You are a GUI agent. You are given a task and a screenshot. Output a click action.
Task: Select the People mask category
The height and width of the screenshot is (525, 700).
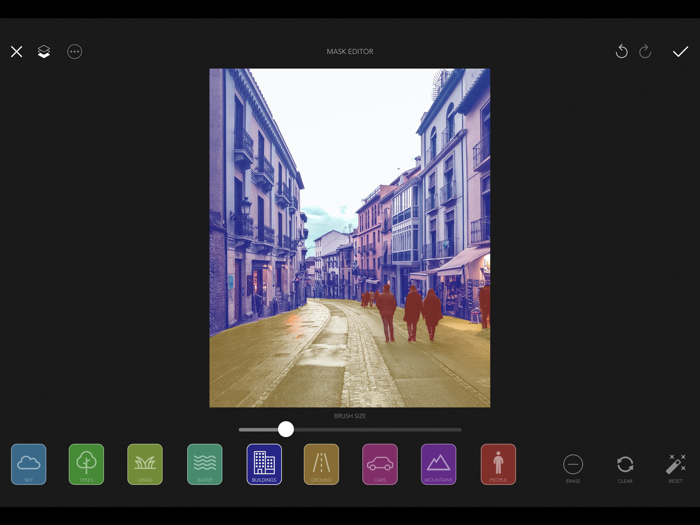[x=498, y=464]
